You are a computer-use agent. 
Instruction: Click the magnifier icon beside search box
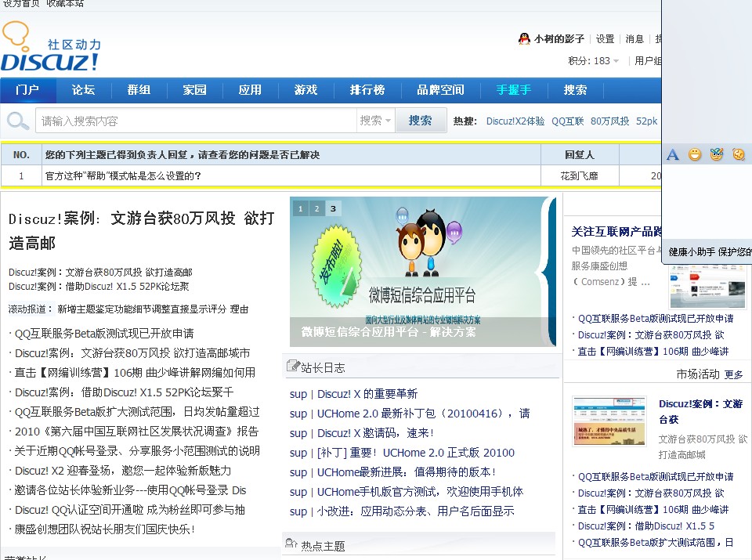click(18, 121)
